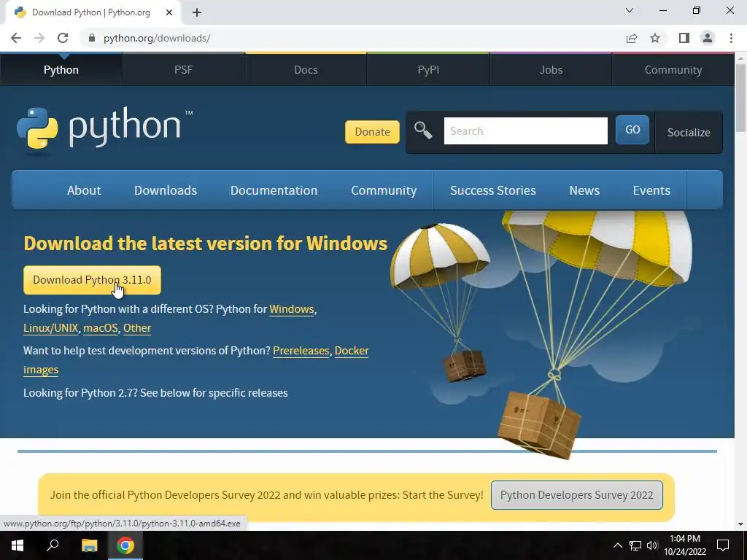This screenshot has width=747, height=560.
Task: Click the scrollbar up arrow
Action: coord(740,58)
